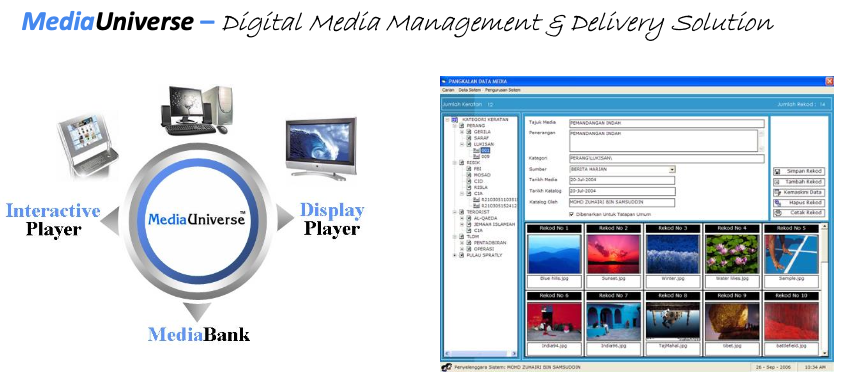Click the Simpan Rekod save button

[x=798, y=172]
